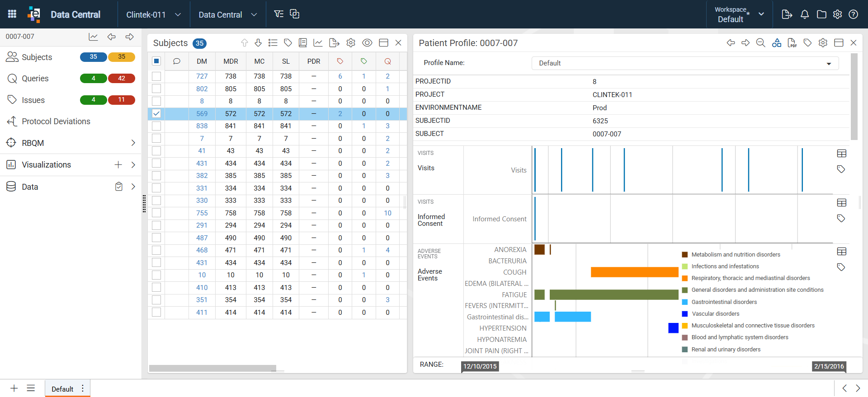Image resolution: width=868 pixels, height=397 pixels.
Task: Click the Subjects panel line chart icon
Action: point(318,43)
